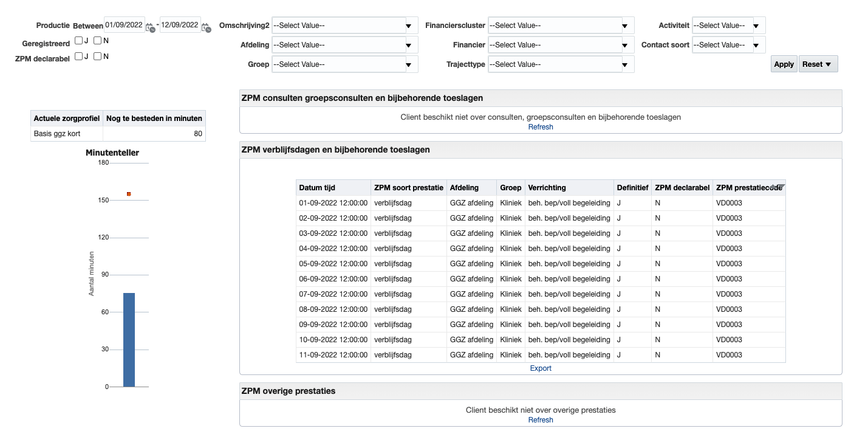Select the 03-09-2022 12:00:00 date cell

[x=333, y=233]
